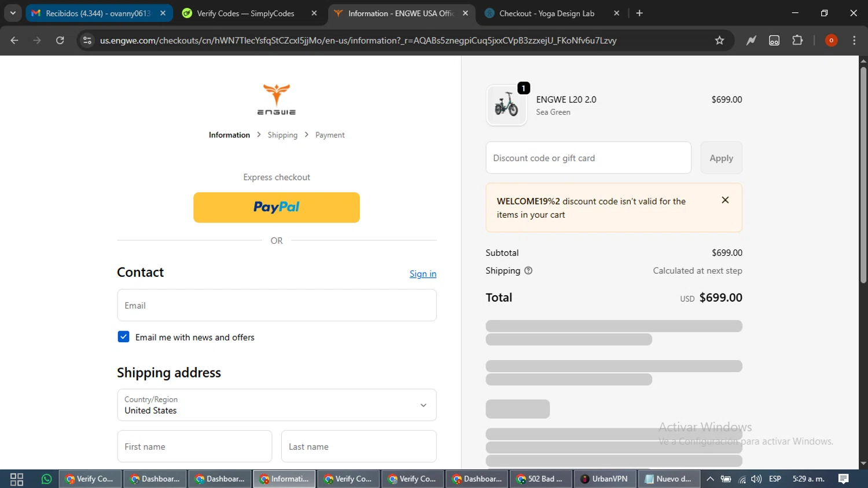The image size is (868, 488).
Task: Open the Chrome toolbar icon left of extensions
Action: pyautogui.click(x=774, y=41)
